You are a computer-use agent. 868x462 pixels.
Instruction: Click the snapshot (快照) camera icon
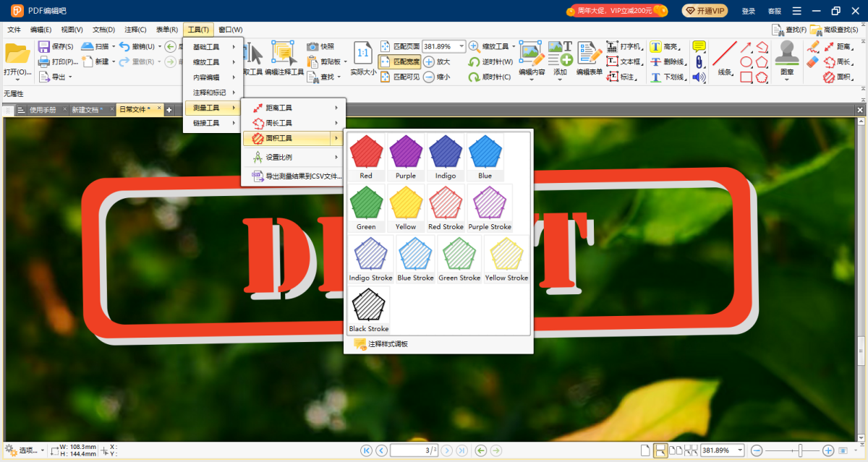[x=312, y=46]
